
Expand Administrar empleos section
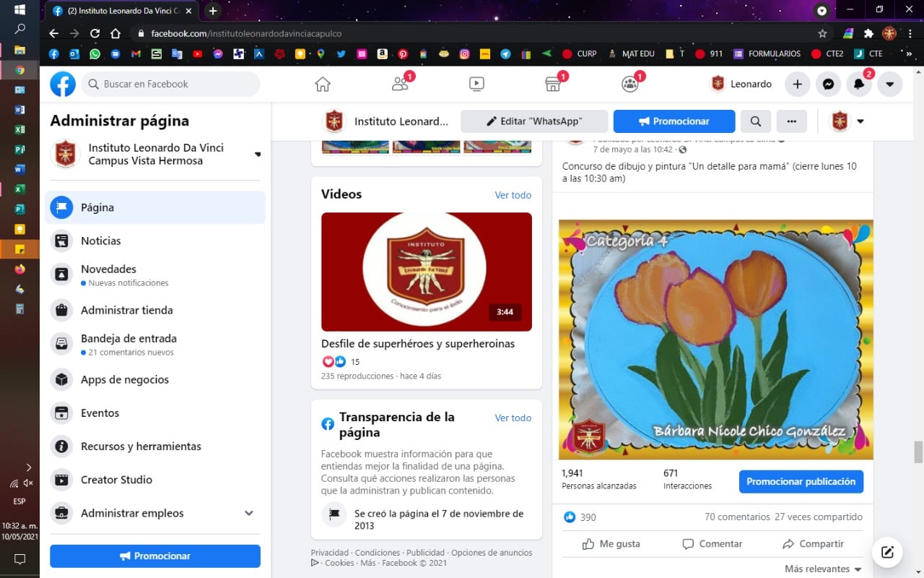[249, 513]
